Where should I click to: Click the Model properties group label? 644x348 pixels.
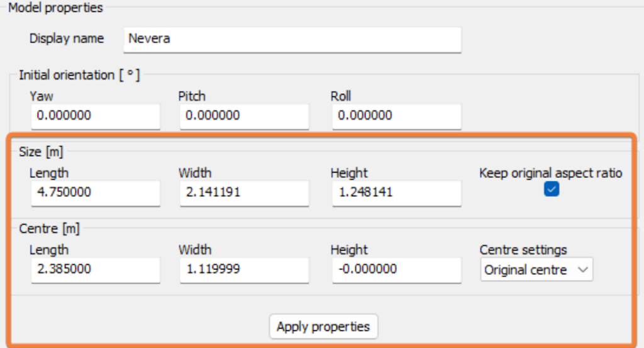(55, 8)
